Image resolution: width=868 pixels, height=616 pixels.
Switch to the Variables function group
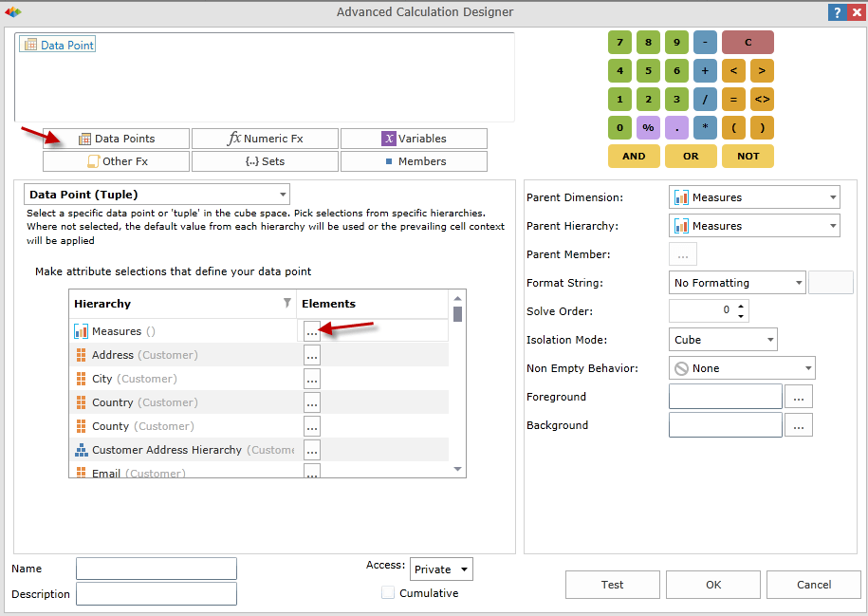coord(414,139)
